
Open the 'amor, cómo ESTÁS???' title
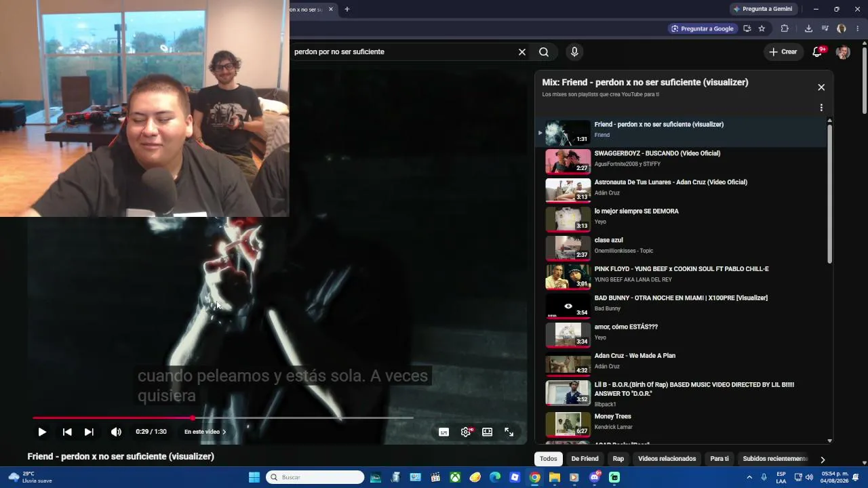(626, 327)
